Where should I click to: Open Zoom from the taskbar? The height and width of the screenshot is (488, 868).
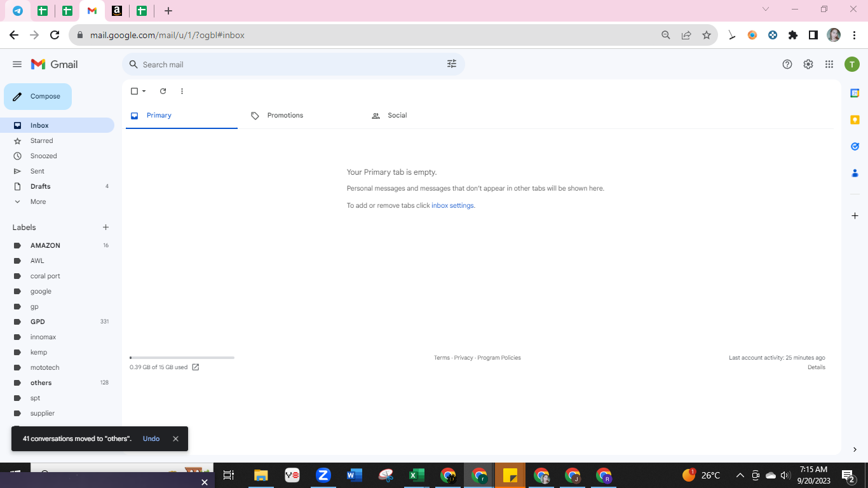tap(323, 475)
